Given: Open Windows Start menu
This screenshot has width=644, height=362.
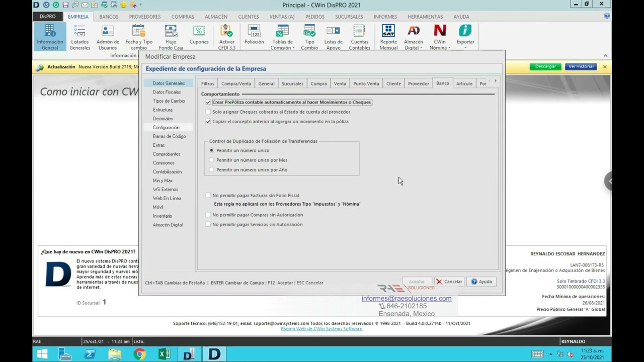Looking at the screenshot, I should (42, 354).
